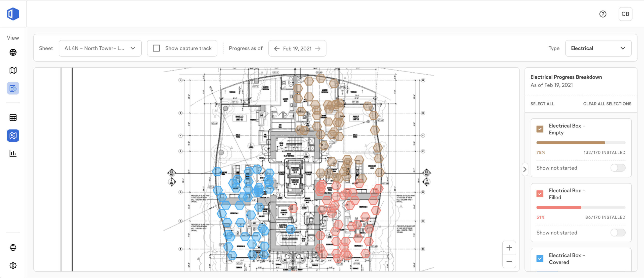Enable Show capture track checkbox
Screen dimensions: 644x278
pos(156,48)
